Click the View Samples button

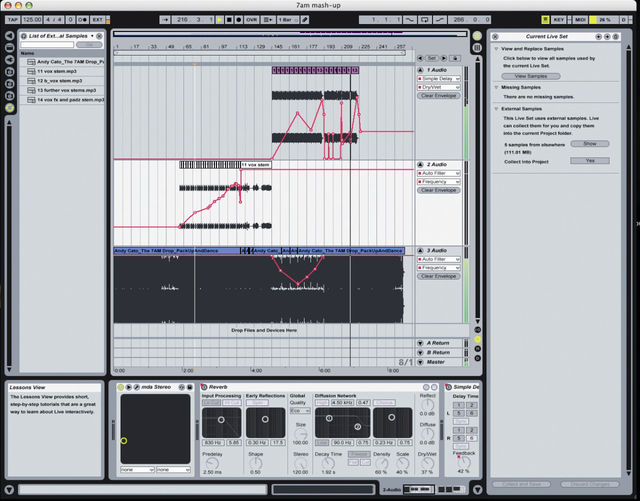(531, 76)
